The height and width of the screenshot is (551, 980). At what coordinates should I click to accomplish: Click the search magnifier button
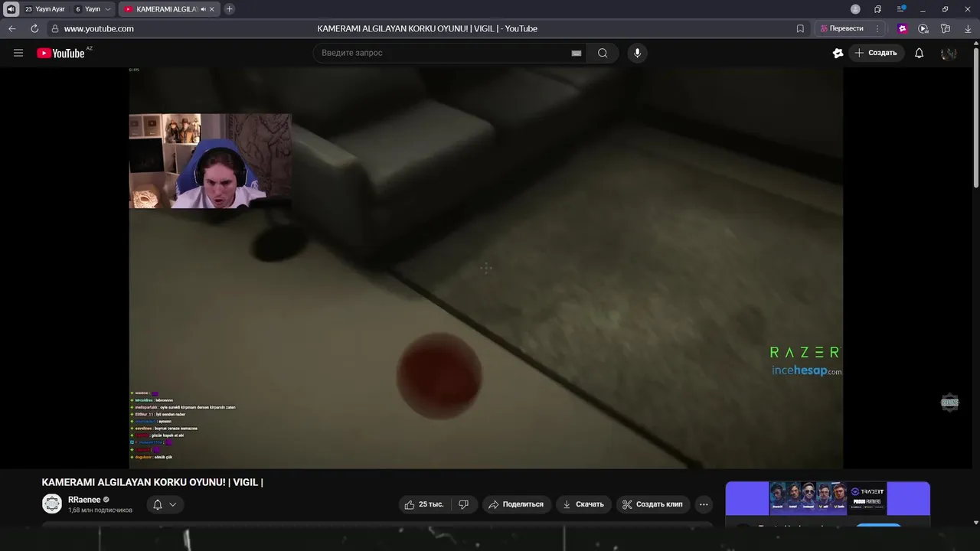(x=603, y=53)
